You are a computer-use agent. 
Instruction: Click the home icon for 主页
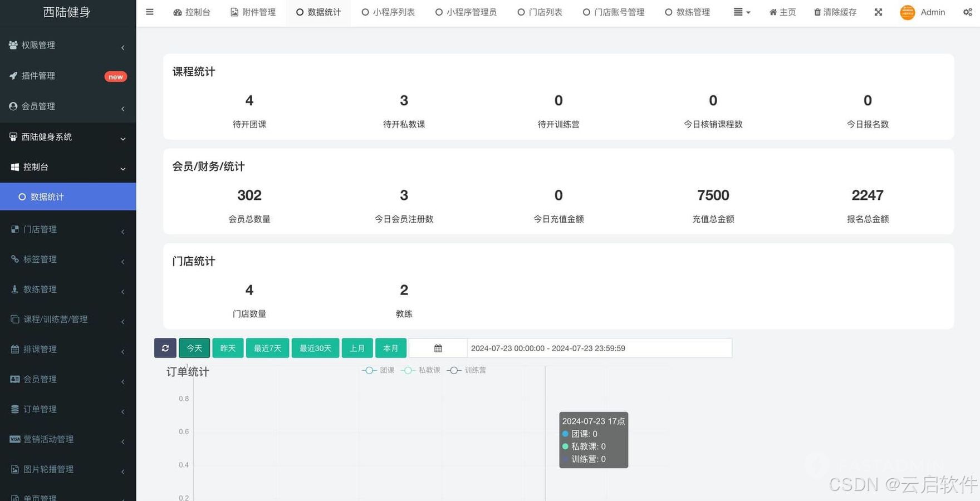[x=773, y=12]
